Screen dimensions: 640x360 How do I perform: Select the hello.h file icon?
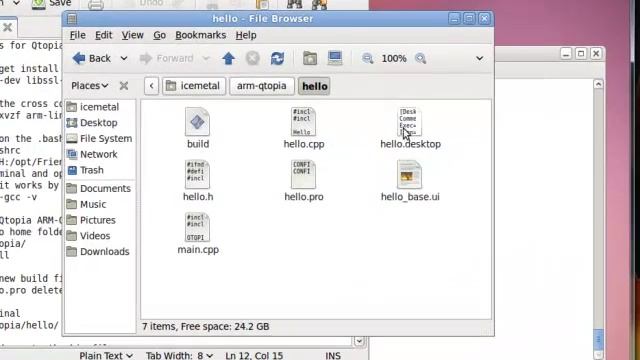pyautogui.click(x=198, y=174)
